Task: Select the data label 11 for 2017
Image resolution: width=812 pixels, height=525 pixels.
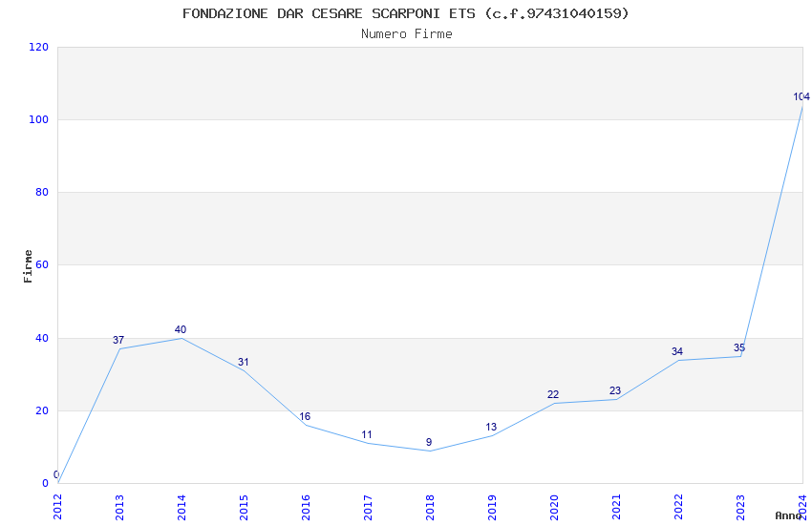Action: click(x=367, y=434)
